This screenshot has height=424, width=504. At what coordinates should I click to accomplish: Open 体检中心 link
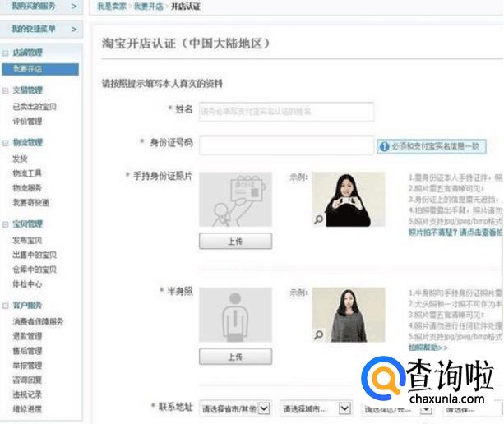coord(27,284)
